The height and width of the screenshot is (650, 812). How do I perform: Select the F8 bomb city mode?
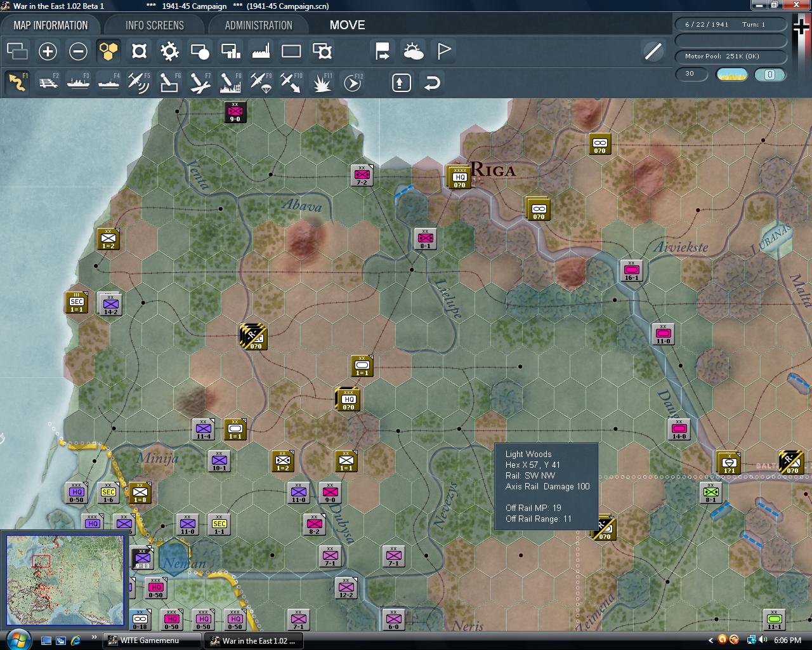[x=230, y=83]
